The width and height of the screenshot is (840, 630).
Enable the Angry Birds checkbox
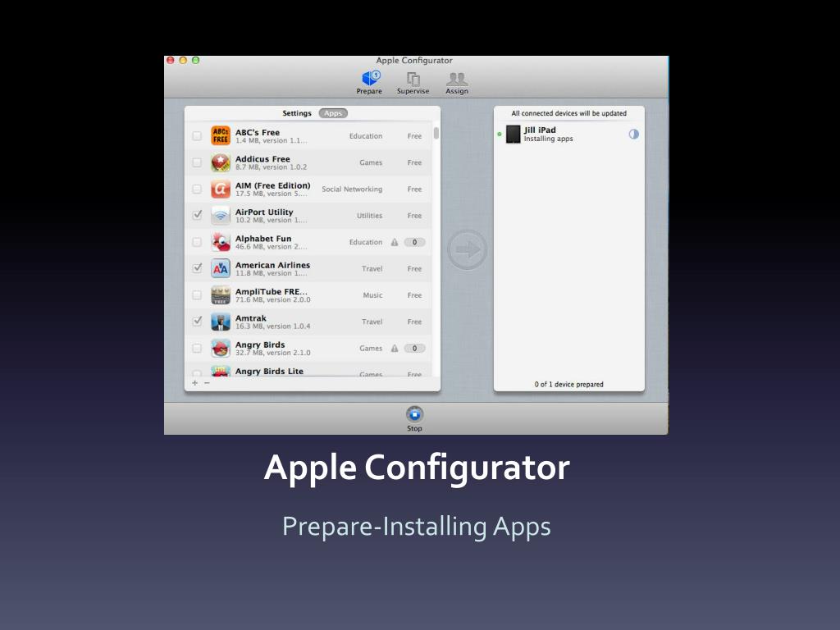[x=197, y=348]
